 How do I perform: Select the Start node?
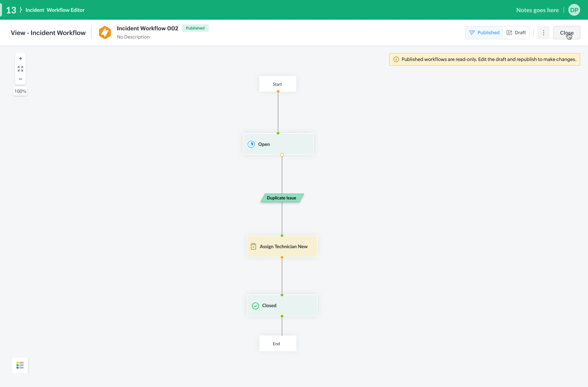click(x=277, y=84)
